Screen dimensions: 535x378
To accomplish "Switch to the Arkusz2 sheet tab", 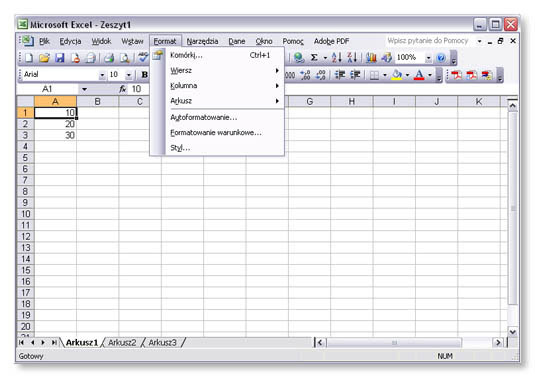I will [x=122, y=342].
